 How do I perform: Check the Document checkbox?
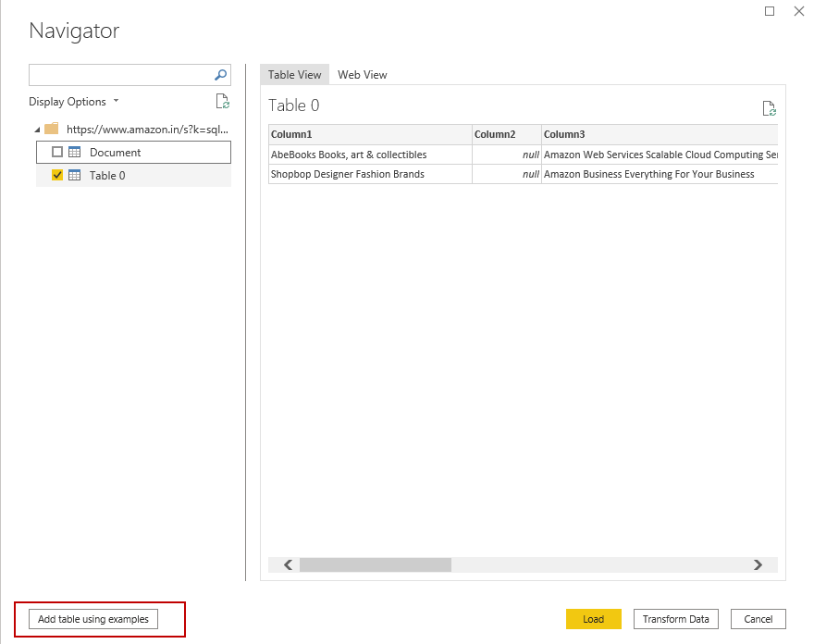tap(57, 152)
